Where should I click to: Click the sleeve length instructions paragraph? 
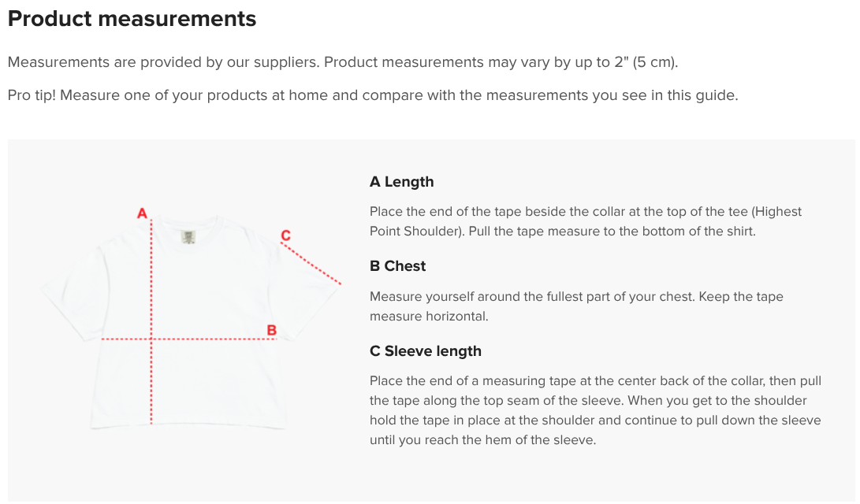[595, 410]
